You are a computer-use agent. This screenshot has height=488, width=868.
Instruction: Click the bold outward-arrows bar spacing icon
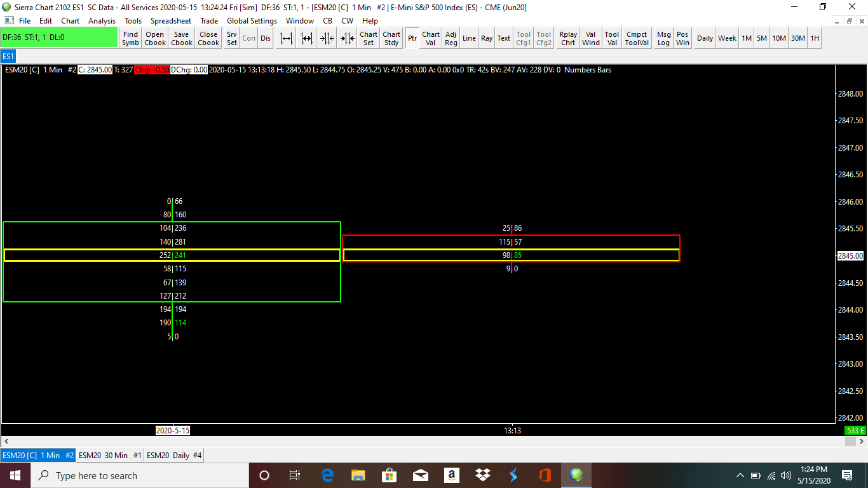click(307, 38)
